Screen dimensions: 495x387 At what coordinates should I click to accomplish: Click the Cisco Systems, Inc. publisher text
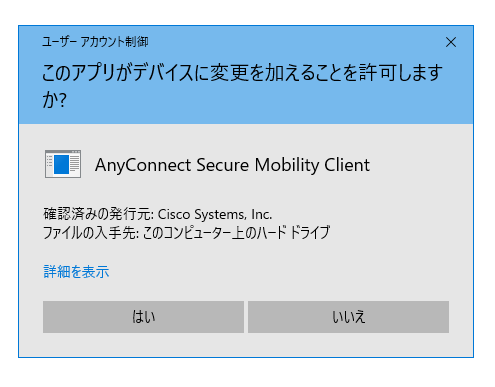pos(215,214)
